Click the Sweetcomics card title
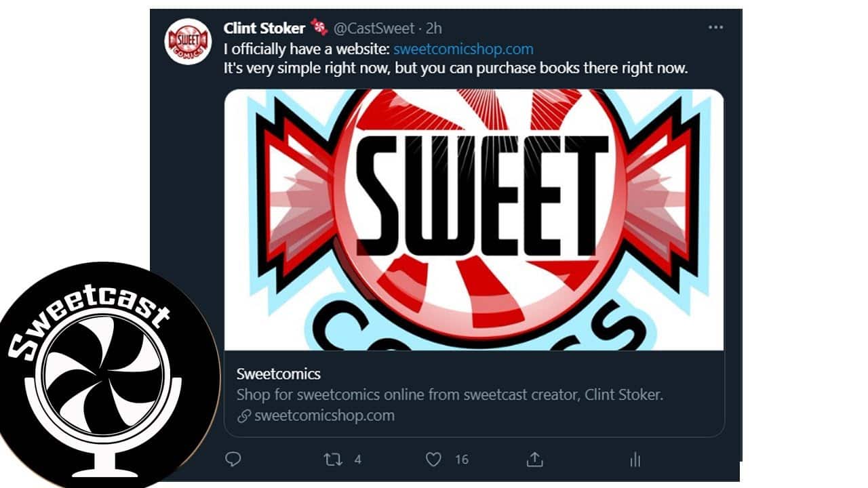 pyautogui.click(x=279, y=373)
